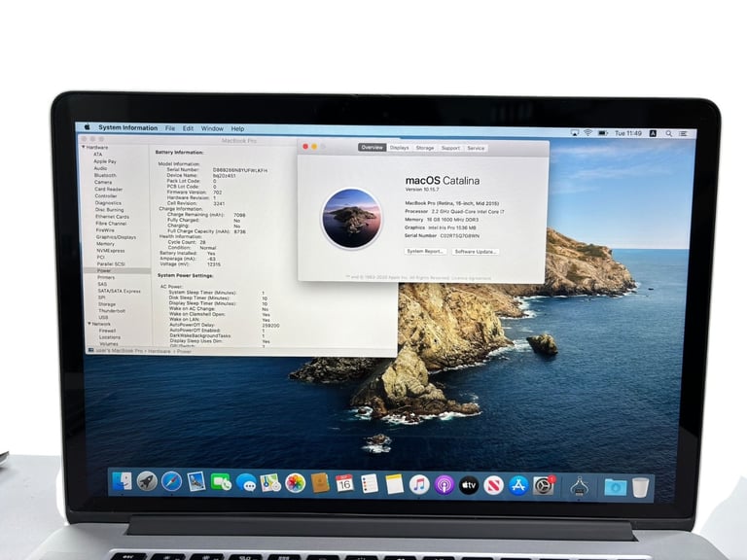
Task: Open the Mail stamp icon in Dock
Action: pyautogui.click(x=196, y=482)
